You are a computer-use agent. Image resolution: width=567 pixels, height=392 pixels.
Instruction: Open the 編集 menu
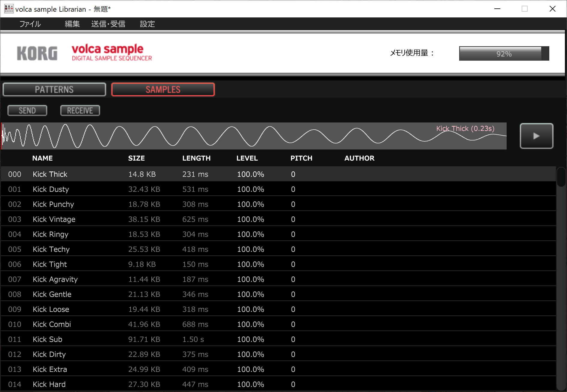tap(72, 24)
